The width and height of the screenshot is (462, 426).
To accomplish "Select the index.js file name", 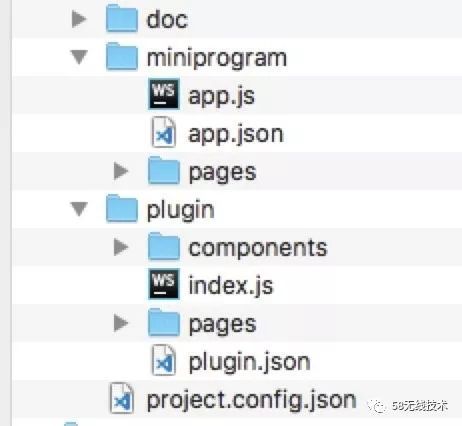I will 231,286.
